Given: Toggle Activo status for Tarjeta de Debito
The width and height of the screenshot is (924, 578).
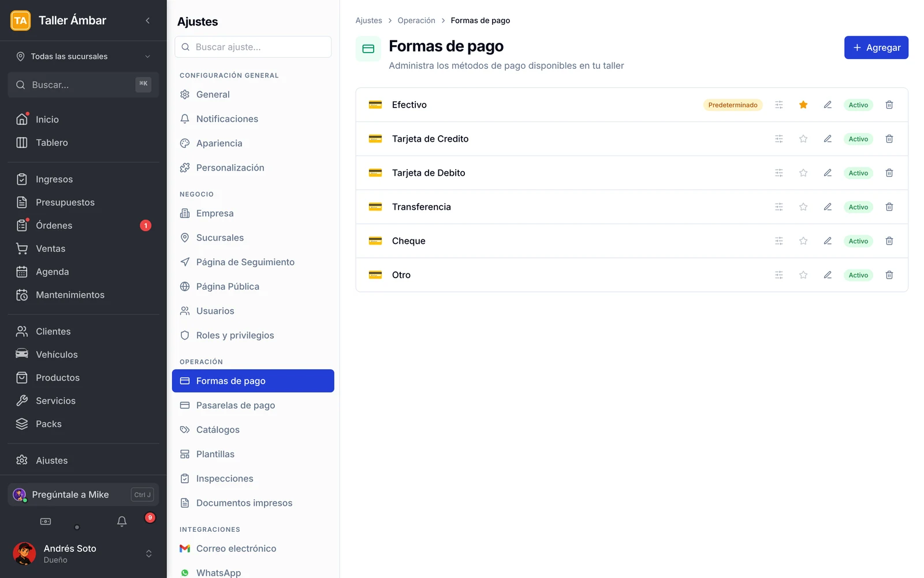Looking at the screenshot, I should pos(858,173).
